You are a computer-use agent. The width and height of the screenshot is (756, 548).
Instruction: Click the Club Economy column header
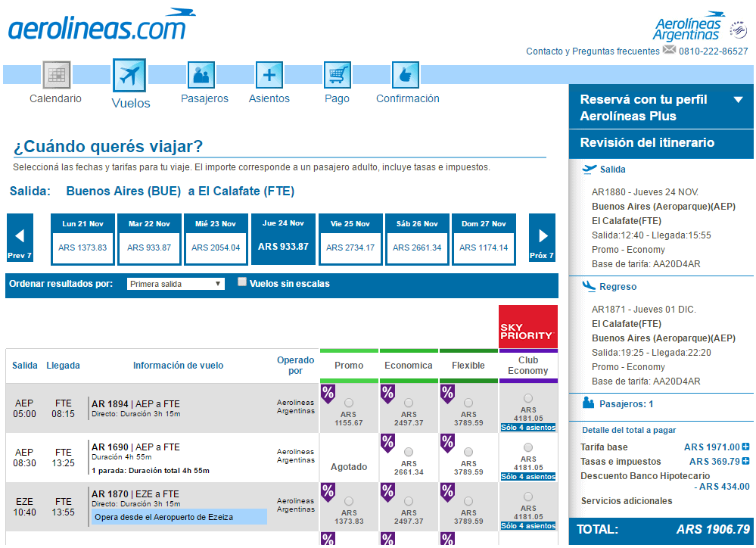pyautogui.click(x=528, y=365)
